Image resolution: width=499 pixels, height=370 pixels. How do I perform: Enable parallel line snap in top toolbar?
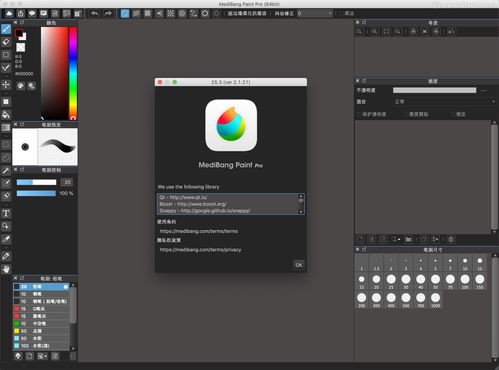pyautogui.click(x=136, y=13)
